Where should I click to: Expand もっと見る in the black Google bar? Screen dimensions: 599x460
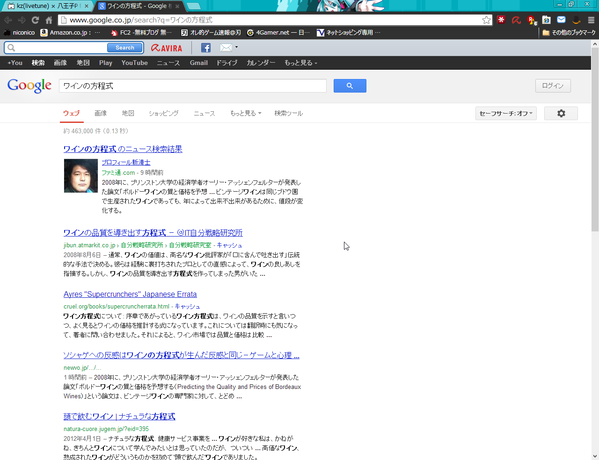(301, 63)
